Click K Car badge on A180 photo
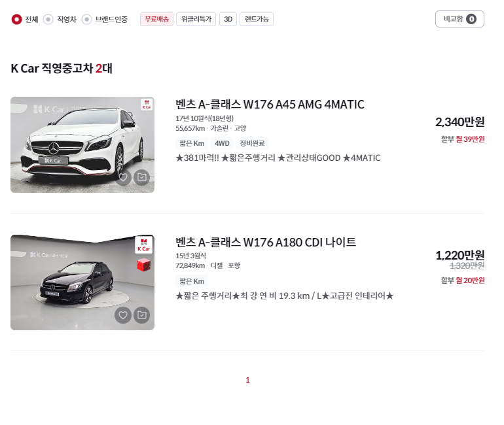The height and width of the screenshot is (425, 504). (x=144, y=245)
